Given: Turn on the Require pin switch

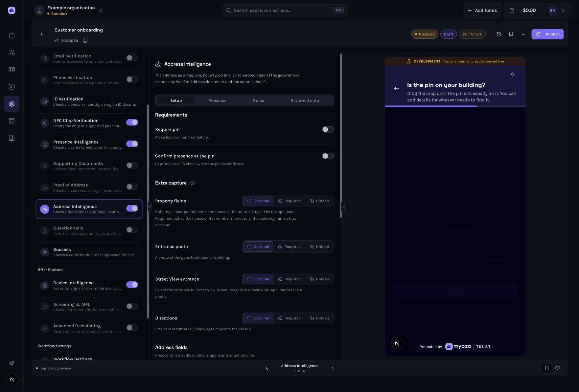Looking at the screenshot, I should click(328, 129).
